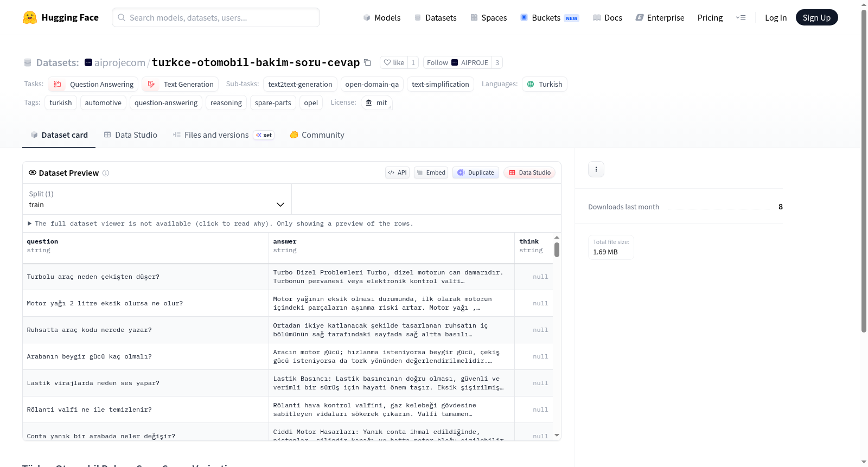Image resolution: width=868 pixels, height=467 pixels.
Task: Open the Datasets page from navigation
Action: 435,17
